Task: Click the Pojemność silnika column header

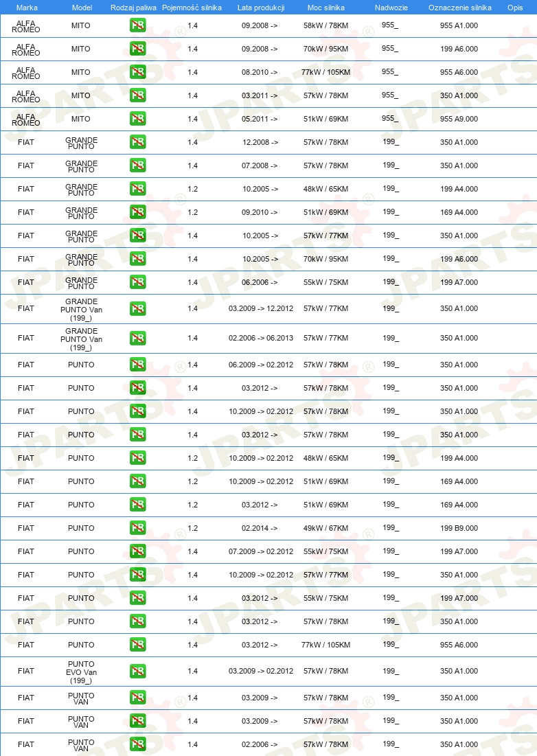Action: click(192, 8)
